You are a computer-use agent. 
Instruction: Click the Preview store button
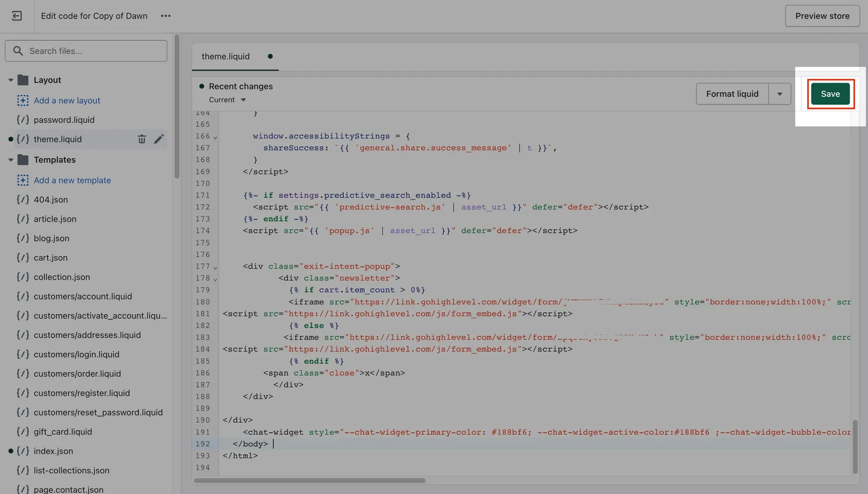pos(822,16)
